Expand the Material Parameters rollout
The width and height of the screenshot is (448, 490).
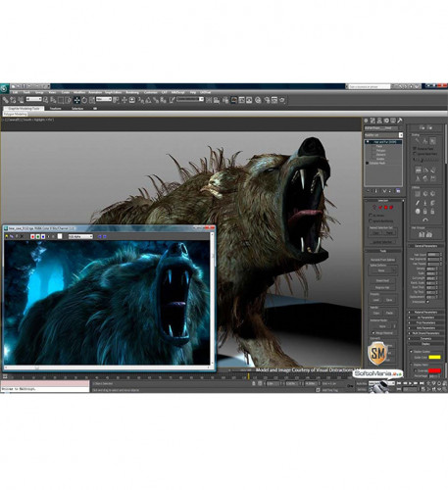pos(425,313)
